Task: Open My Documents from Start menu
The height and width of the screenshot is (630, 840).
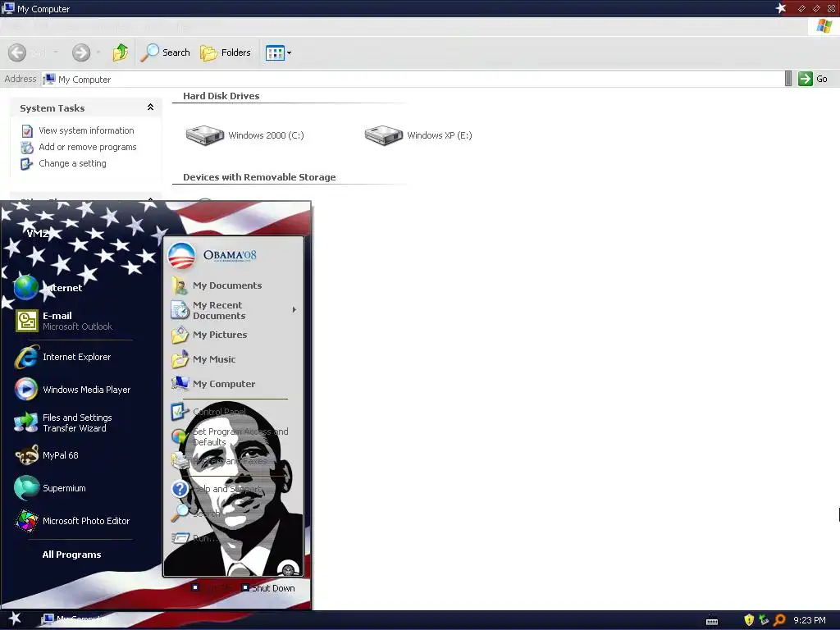Action: 217,285
